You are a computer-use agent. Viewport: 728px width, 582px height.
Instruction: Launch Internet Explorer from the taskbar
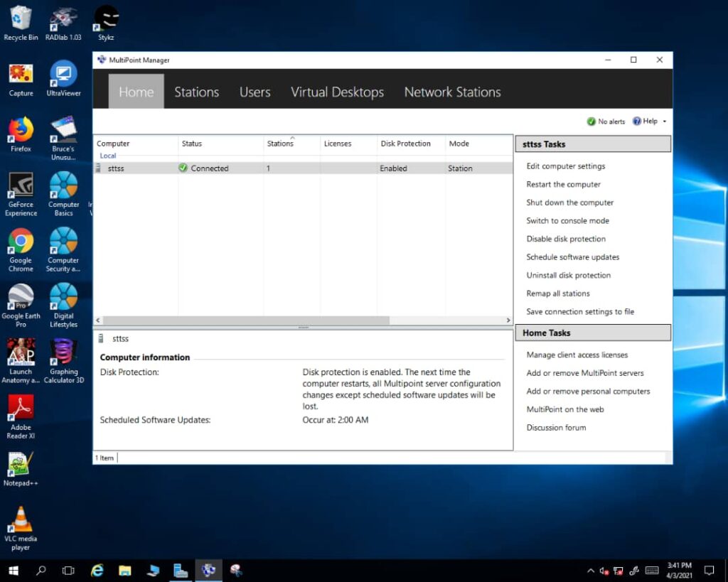pyautogui.click(x=97, y=571)
